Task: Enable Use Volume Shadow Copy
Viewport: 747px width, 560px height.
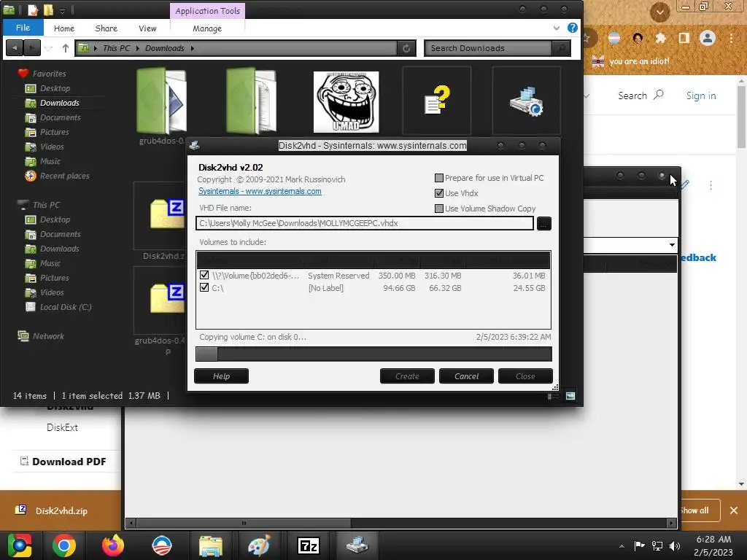Action: click(x=439, y=209)
